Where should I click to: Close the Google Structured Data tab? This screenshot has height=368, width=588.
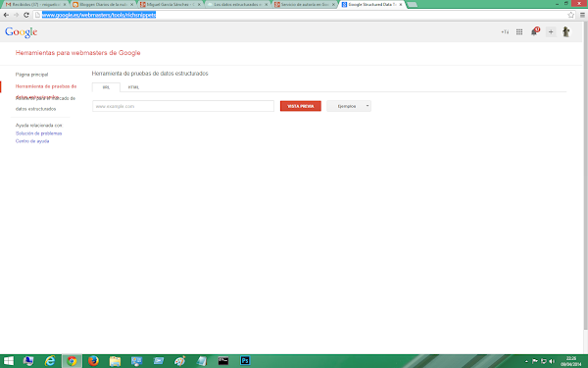pos(401,5)
